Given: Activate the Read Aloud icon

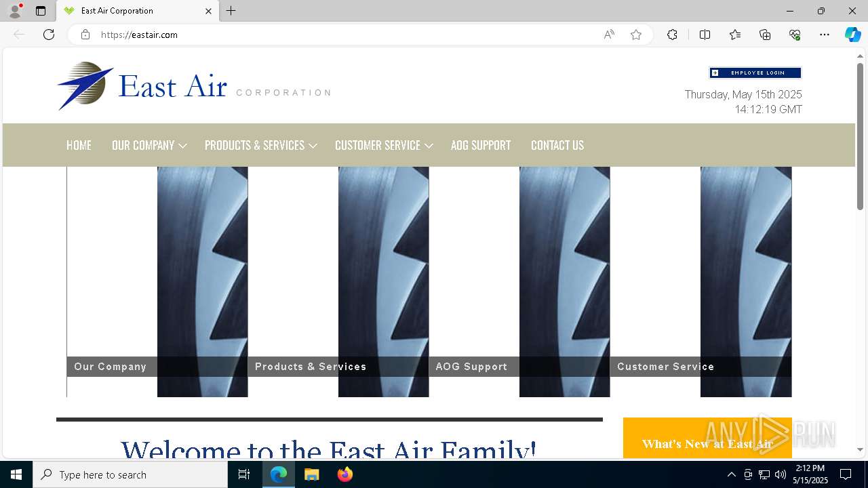Looking at the screenshot, I should point(609,35).
